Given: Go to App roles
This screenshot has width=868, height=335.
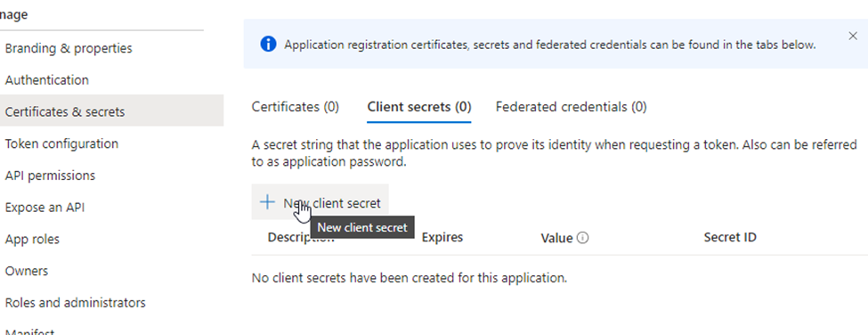Looking at the screenshot, I should pos(32,239).
